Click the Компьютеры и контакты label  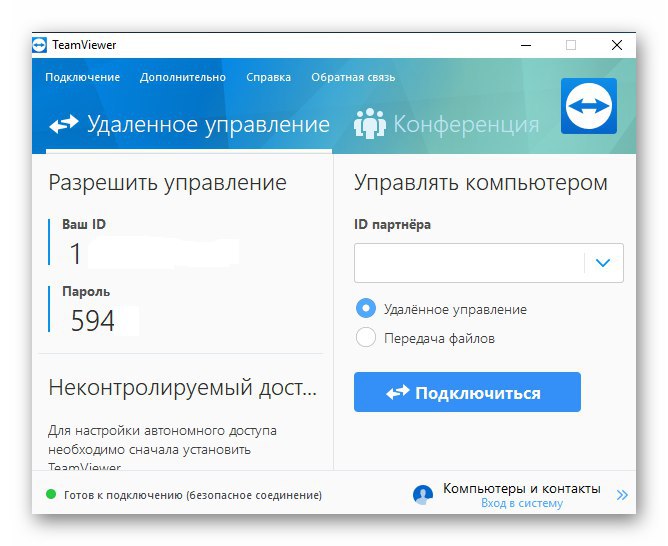pos(522,488)
